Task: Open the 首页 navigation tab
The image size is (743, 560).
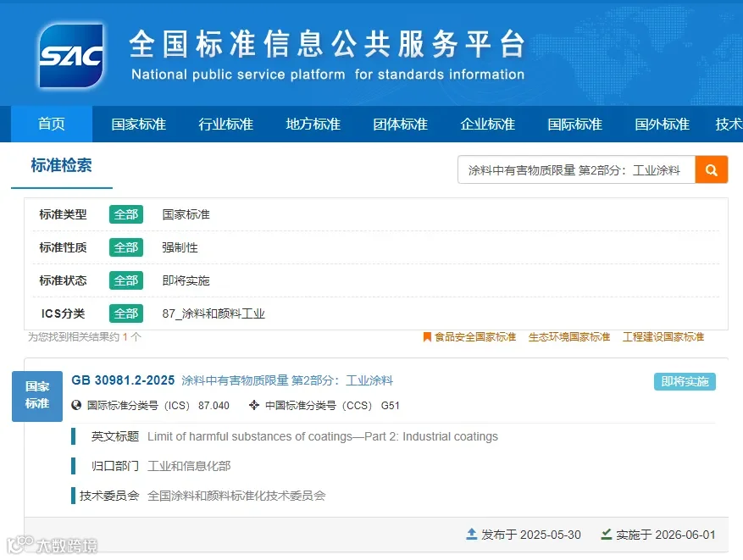Action: point(52,124)
